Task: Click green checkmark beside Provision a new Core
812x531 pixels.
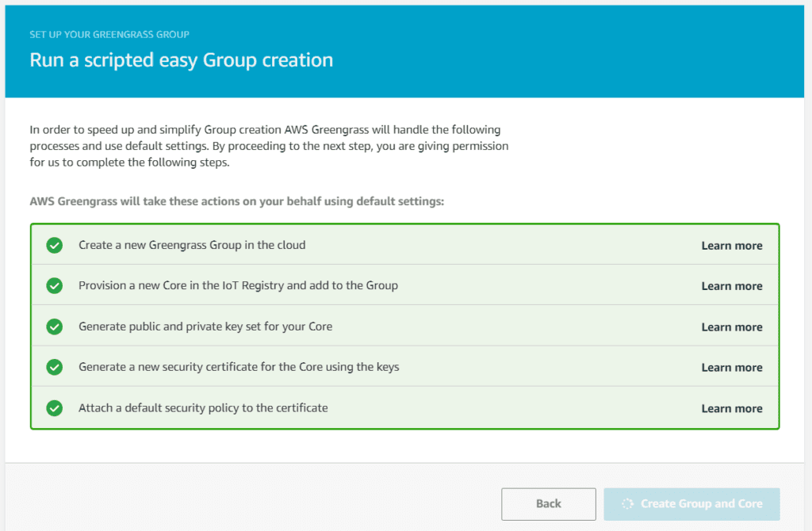Action: [x=55, y=285]
